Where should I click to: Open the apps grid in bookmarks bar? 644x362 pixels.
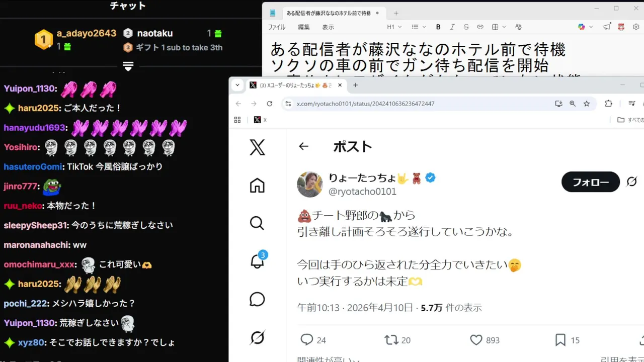tap(237, 120)
